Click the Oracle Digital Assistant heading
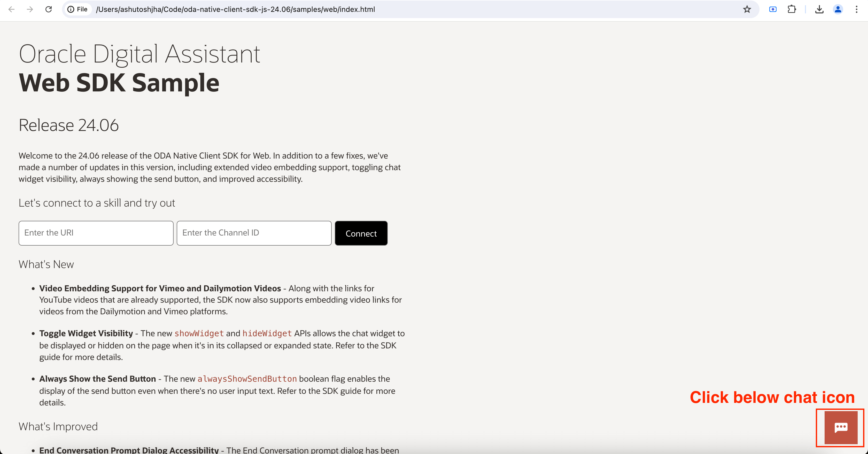This screenshot has width=868, height=454. click(139, 54)
